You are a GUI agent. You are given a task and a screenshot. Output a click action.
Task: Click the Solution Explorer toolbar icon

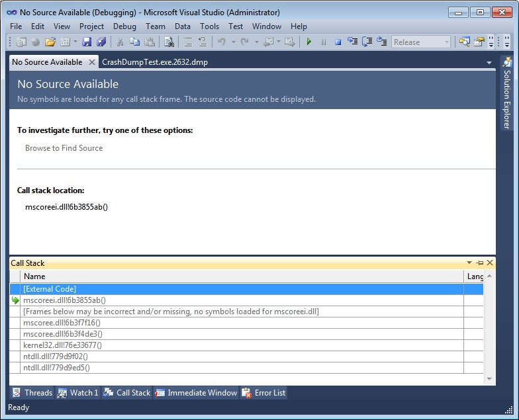click(x=464, y=42)
